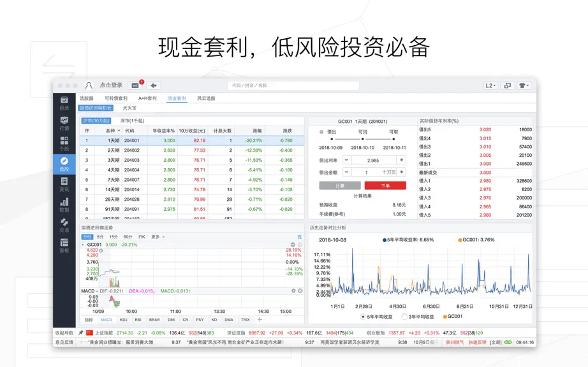Screen dimensions: 588x367
Task: Open the 交易 trading sidebar icon
Action: point(64,226)
